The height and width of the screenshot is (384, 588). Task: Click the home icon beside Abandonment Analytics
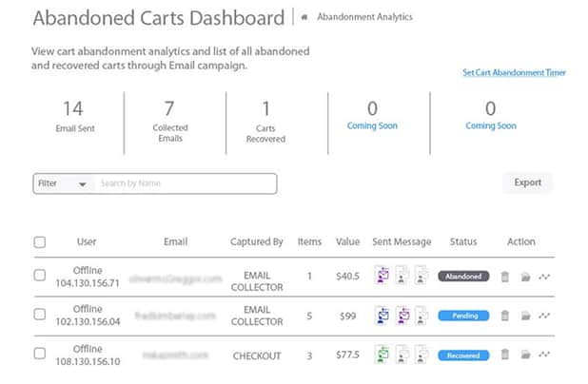(304, 17)
